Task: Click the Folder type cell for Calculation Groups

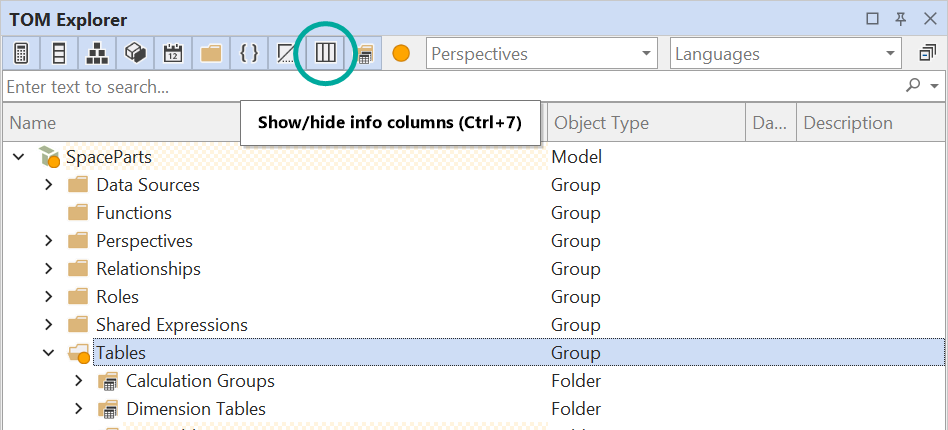Action: tap(576, 381)
